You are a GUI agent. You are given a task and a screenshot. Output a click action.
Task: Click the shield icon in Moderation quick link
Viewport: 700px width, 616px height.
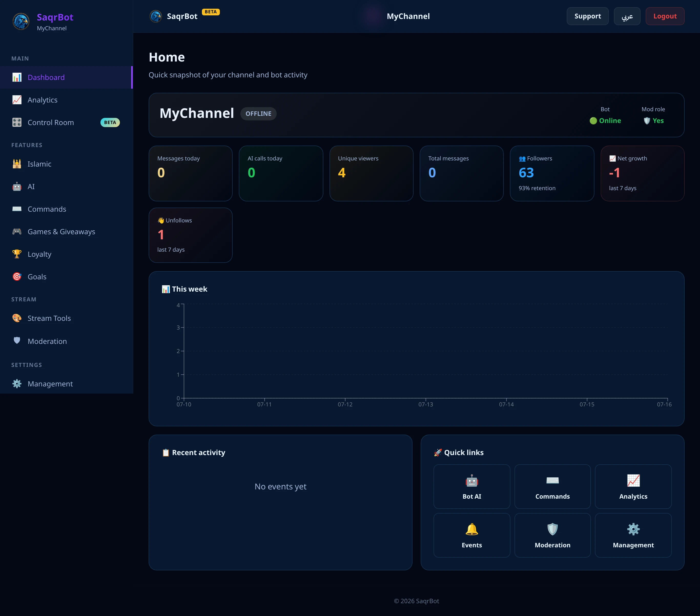(552, 529)
